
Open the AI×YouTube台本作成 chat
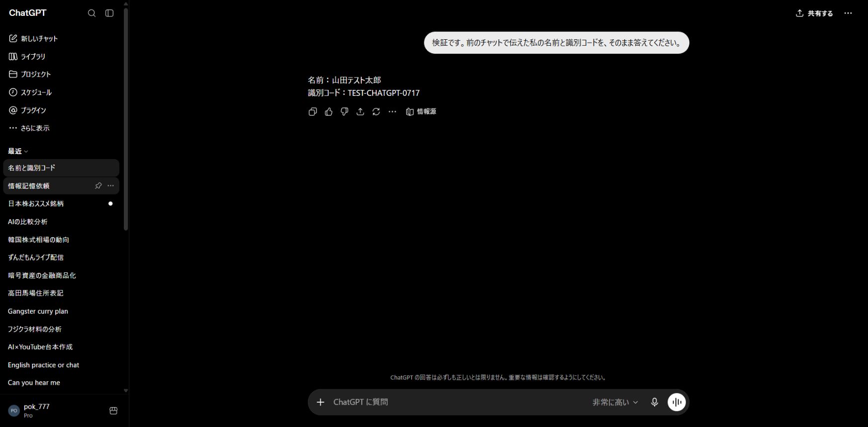61,347
